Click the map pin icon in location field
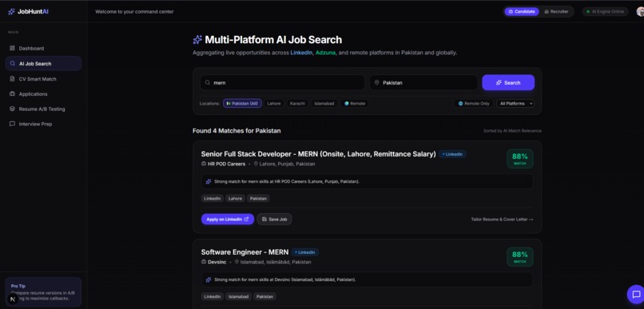Image resolution: width=644 pixels, height=309 pixels. pos(376,82)
